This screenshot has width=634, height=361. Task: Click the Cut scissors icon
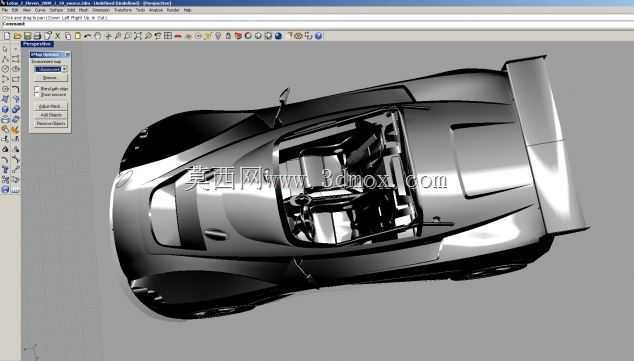pyautogui.click(x=57, y=36)
